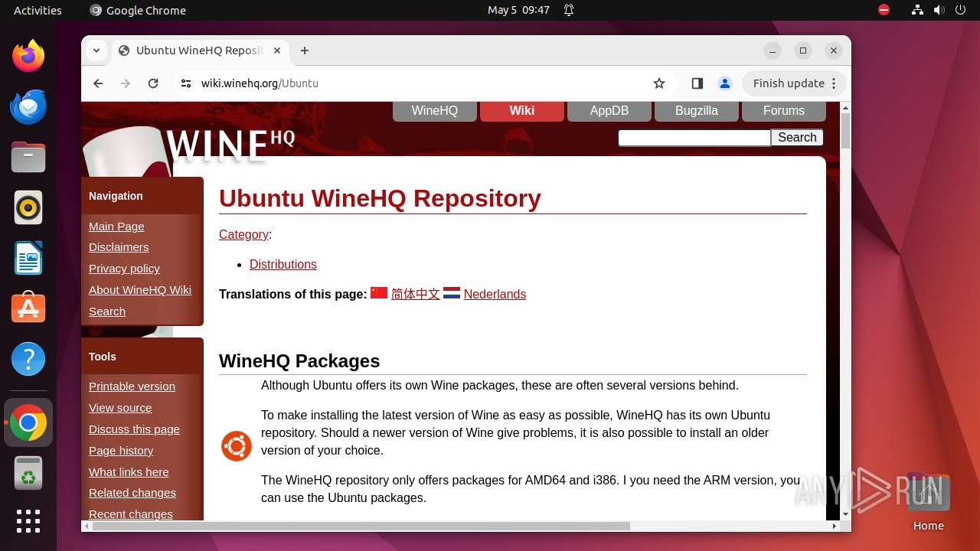Open the Google Chrome app menu in top bar

(x=138, y=10)
